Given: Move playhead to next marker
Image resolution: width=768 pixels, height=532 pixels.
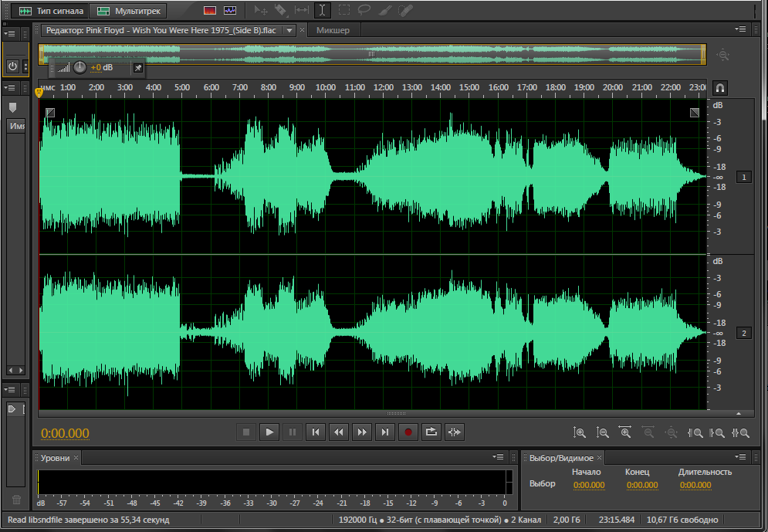Looking at the screenshot, I should tap(385, 432).
